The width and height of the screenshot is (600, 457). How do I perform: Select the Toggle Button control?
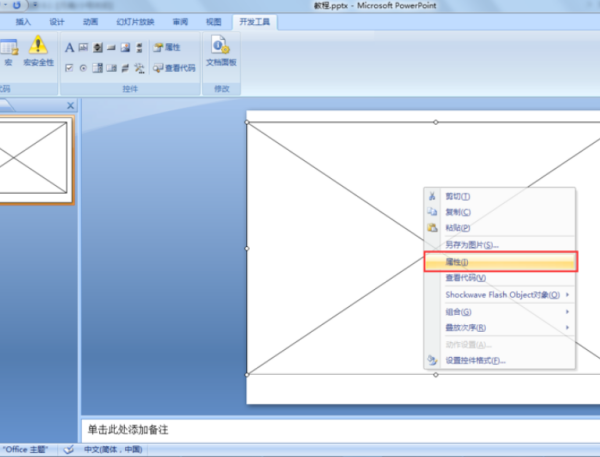click(x=126, y=68)
